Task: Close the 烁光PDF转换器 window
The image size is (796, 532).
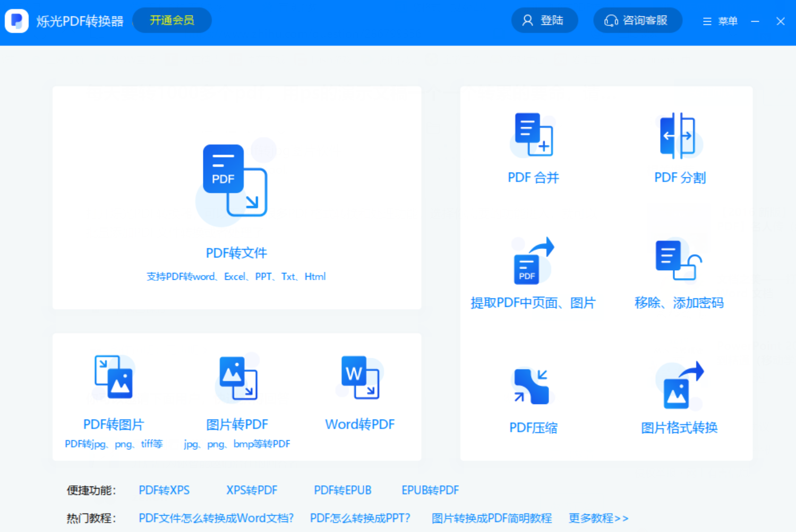Action: point(781,21)
